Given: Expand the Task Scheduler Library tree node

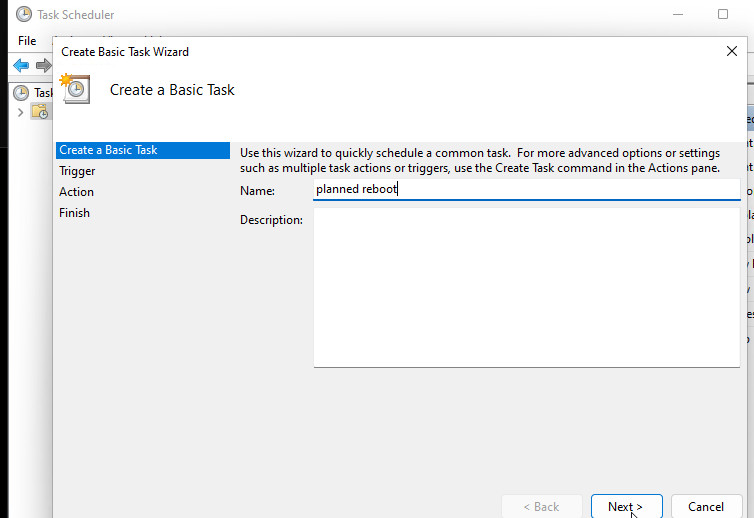Looking at the screenshot, I should pyautogui.click(x=21, y=112).
